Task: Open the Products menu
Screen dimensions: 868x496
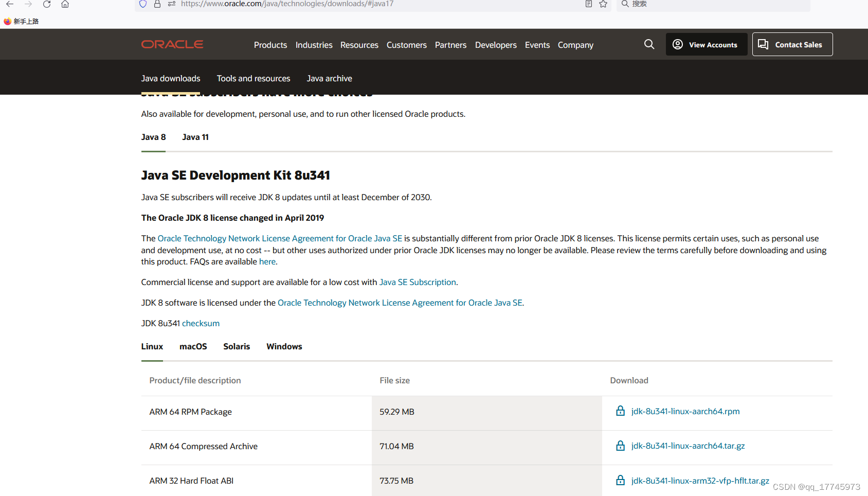Action: (270, 45)
